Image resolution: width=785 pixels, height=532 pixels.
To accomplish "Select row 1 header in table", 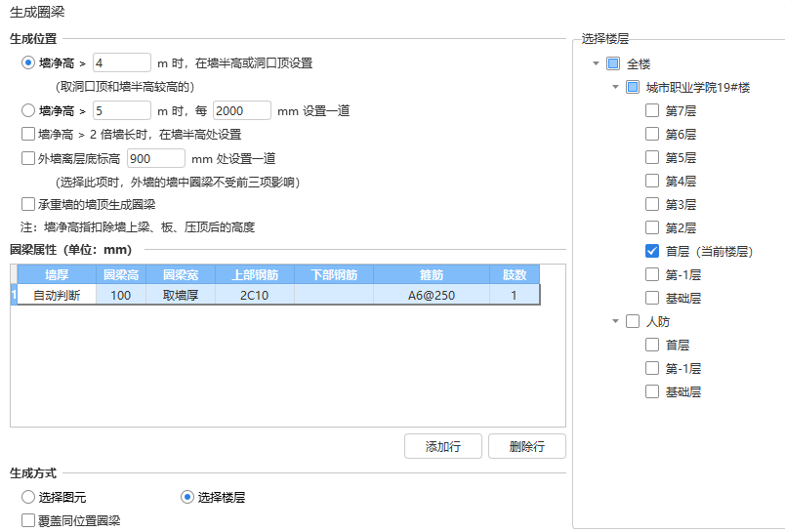I will point(14,295).
